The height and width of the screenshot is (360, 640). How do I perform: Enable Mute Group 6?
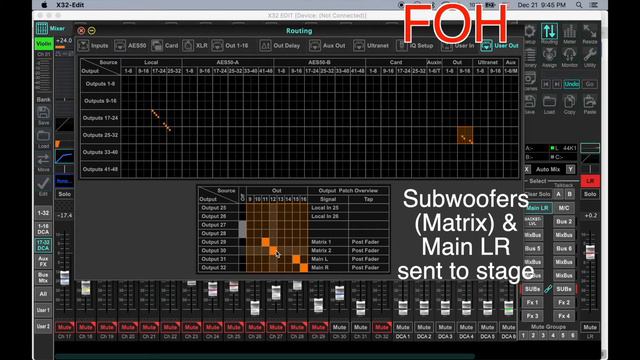coord(573,336)
